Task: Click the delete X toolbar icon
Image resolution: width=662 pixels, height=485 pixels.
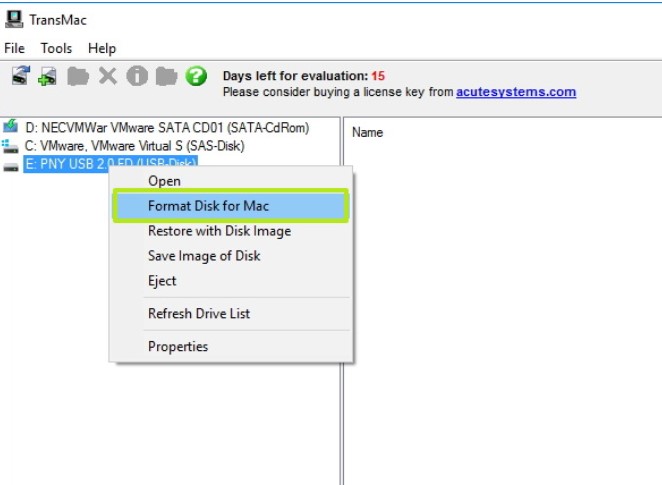Action: tap(108, 76)
